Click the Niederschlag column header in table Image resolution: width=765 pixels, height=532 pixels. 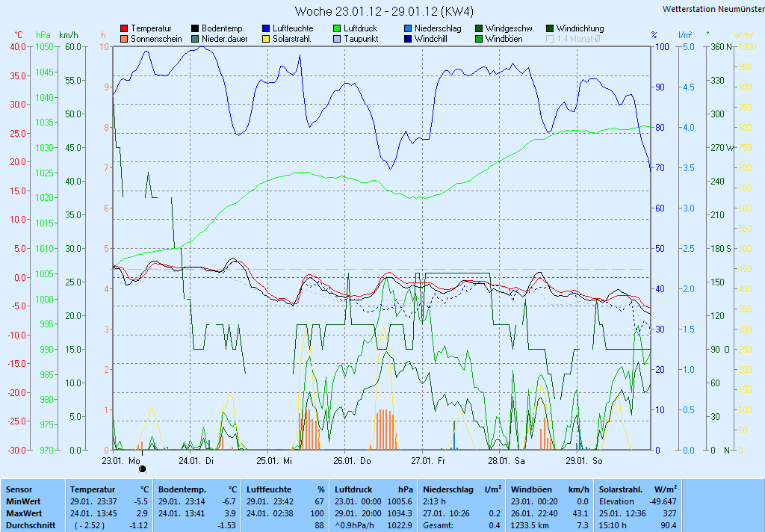tap(448, 489)
